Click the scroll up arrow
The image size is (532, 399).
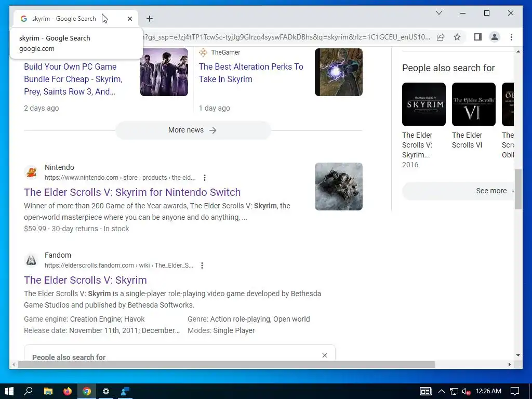tap(518, 51)
